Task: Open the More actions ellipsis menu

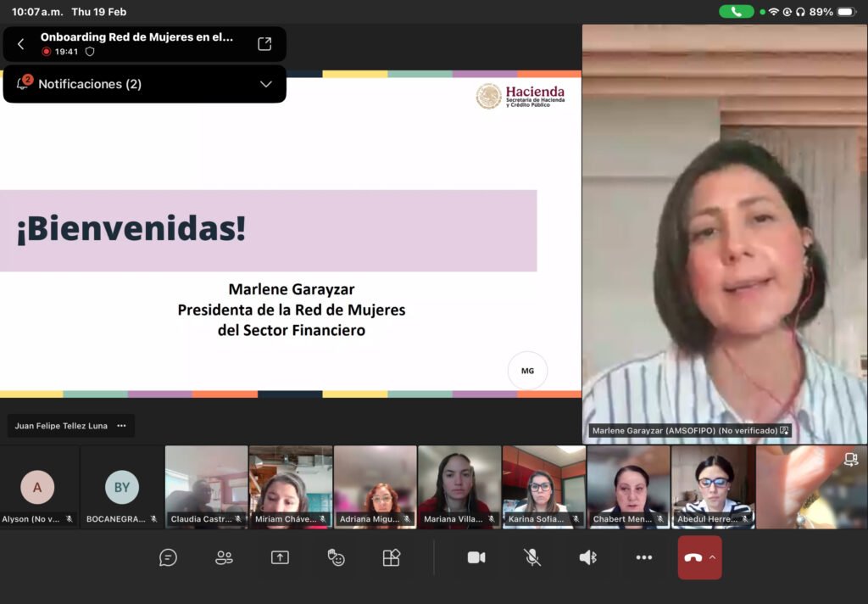Action: (x=643, y=557)
